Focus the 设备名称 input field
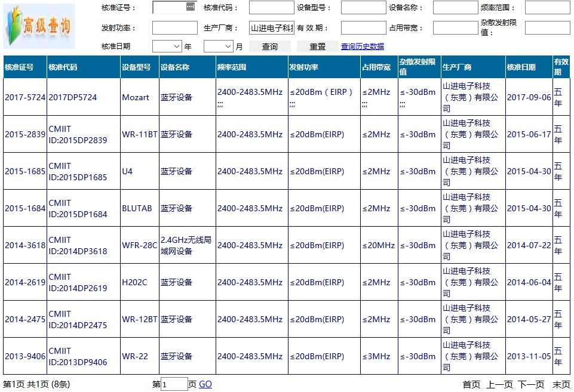The height and width of the screenshot is (392, 574). click(x=455, y=7)
